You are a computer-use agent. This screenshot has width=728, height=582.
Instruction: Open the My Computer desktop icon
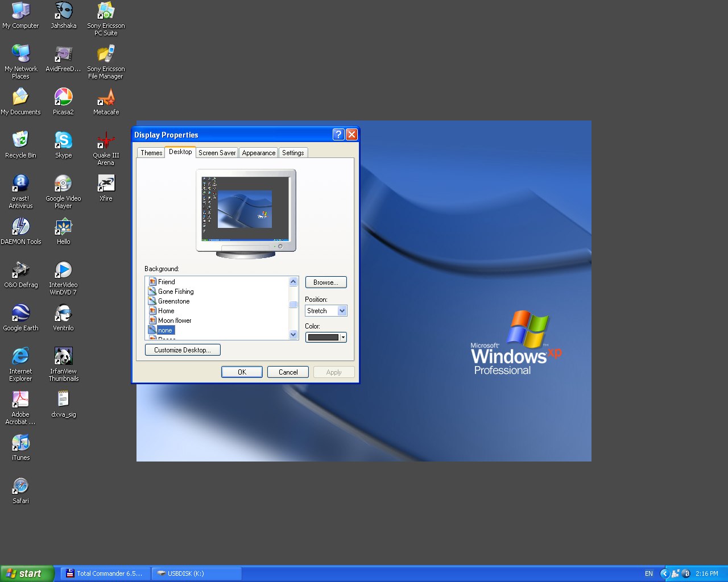[20, 15]
